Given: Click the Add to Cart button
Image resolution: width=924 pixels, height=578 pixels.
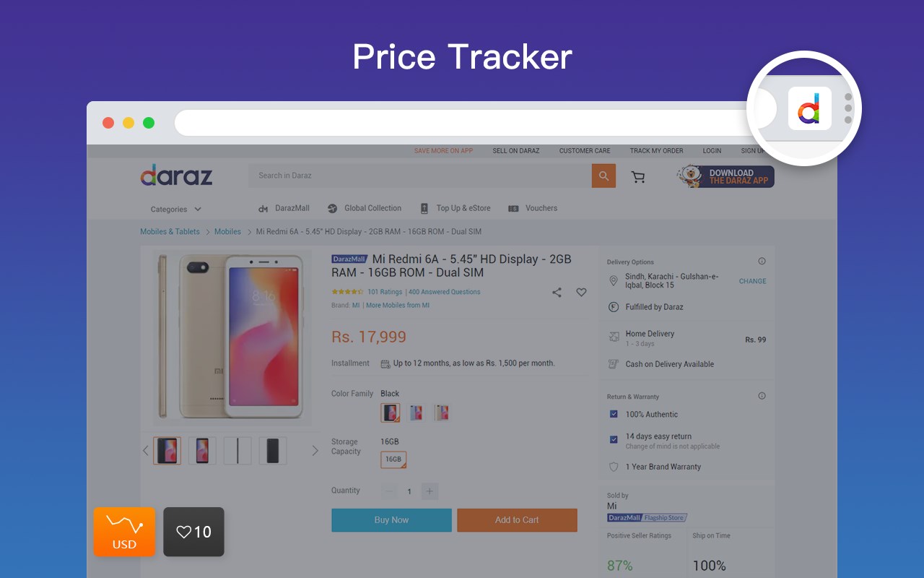Looking at the screenshot, I should (x=517, y=520).
